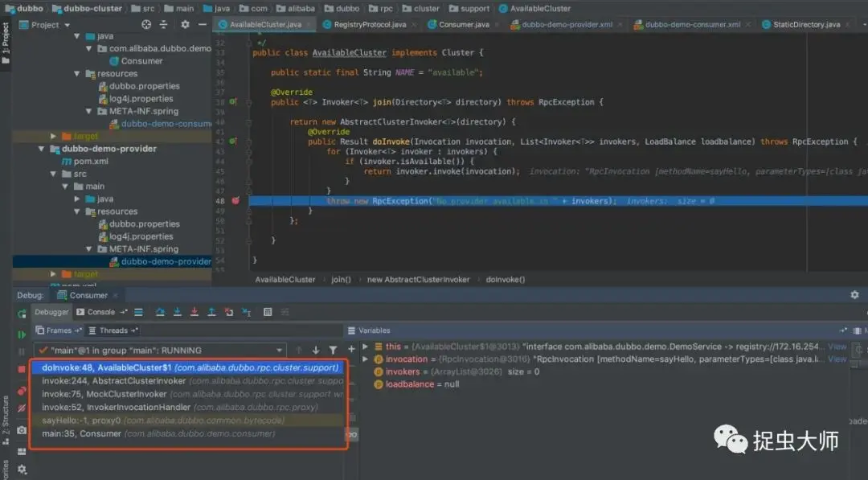Switch to RegistryProtocol.java editor tab
The width and height of the screenshot is (868, 480).
[370, 24]
